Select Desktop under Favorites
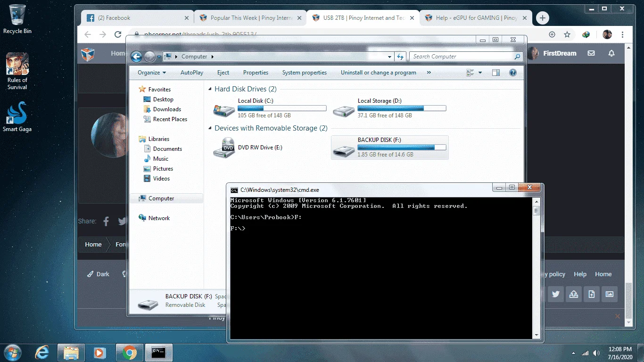 click(158, 99)
